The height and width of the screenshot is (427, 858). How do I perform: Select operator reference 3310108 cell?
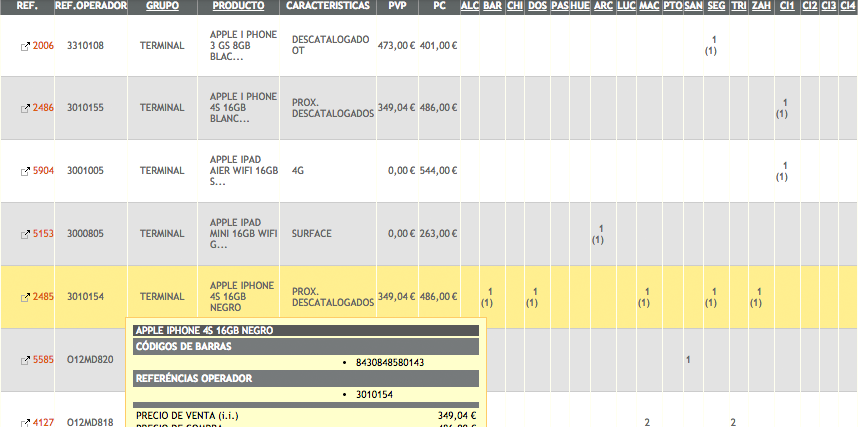tap(85, 46)
